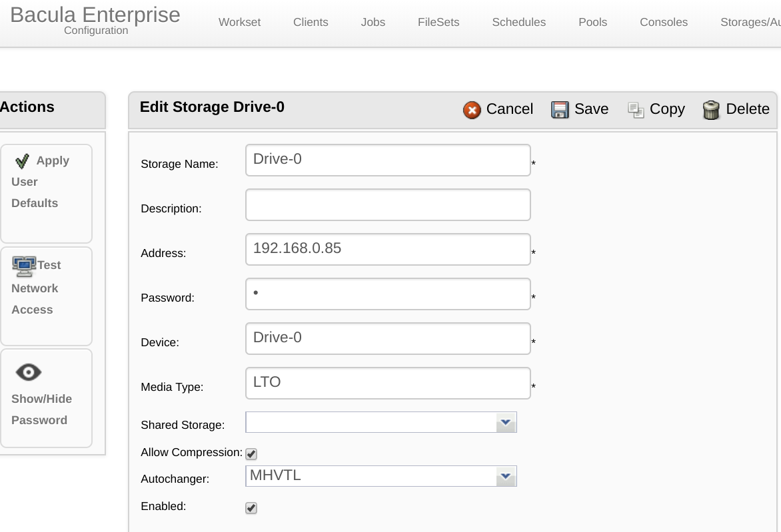Click the Shared Storage label
Viewport: 781px width, 532px height.
click(183, 425)
